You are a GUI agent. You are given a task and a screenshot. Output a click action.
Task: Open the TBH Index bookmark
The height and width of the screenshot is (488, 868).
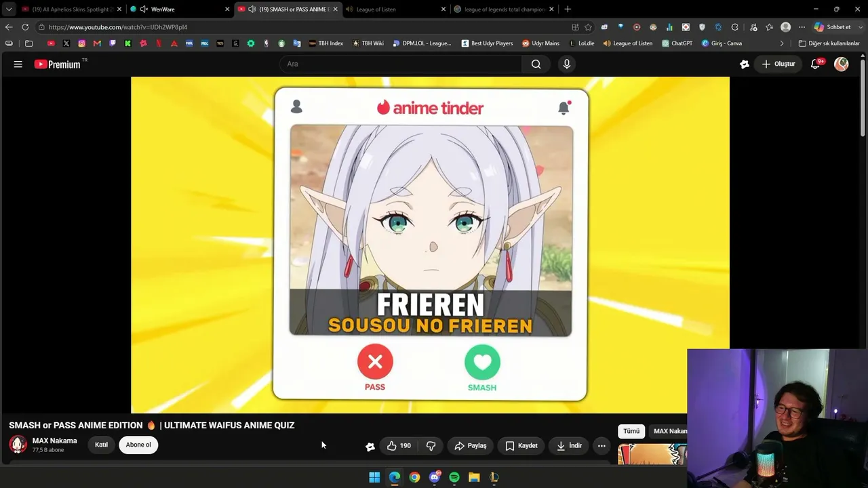click(326, 43)
